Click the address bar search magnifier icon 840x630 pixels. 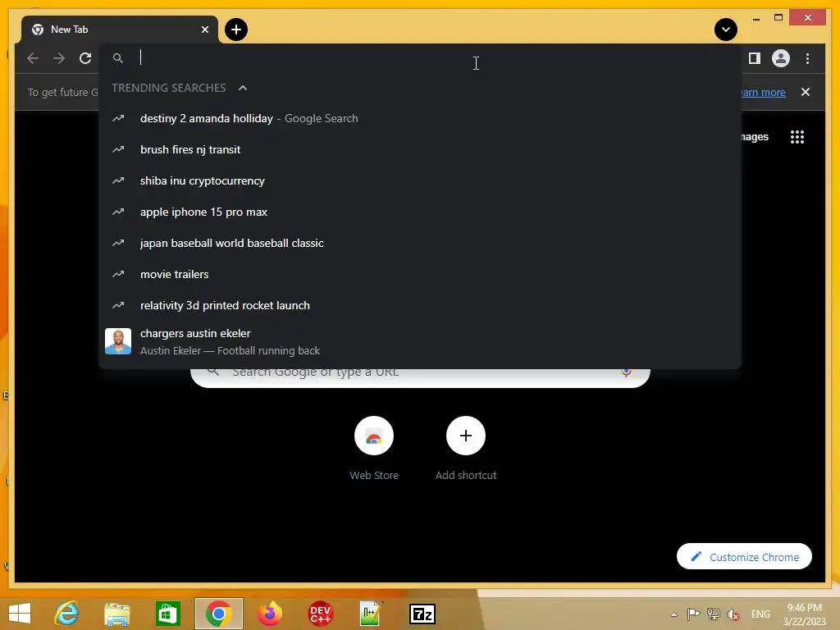[x=118, y=58]
